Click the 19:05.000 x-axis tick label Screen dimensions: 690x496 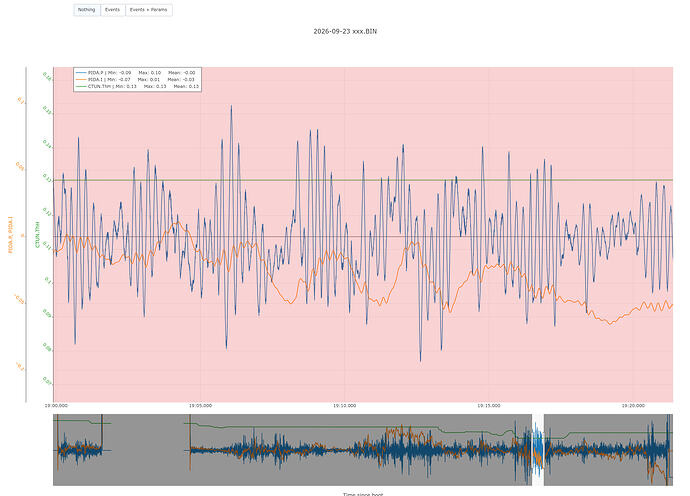pyautogui.click(x=201, y=406)
